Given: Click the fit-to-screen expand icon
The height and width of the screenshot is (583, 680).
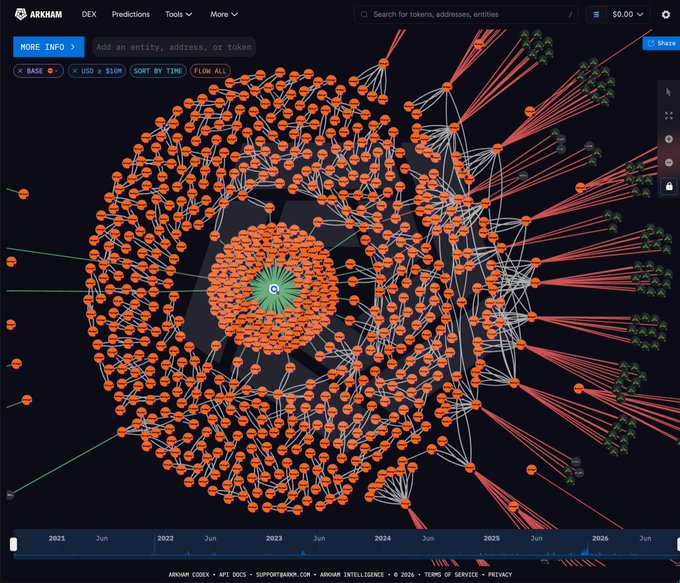Looking at the screenshot, I should coord(668,115).
